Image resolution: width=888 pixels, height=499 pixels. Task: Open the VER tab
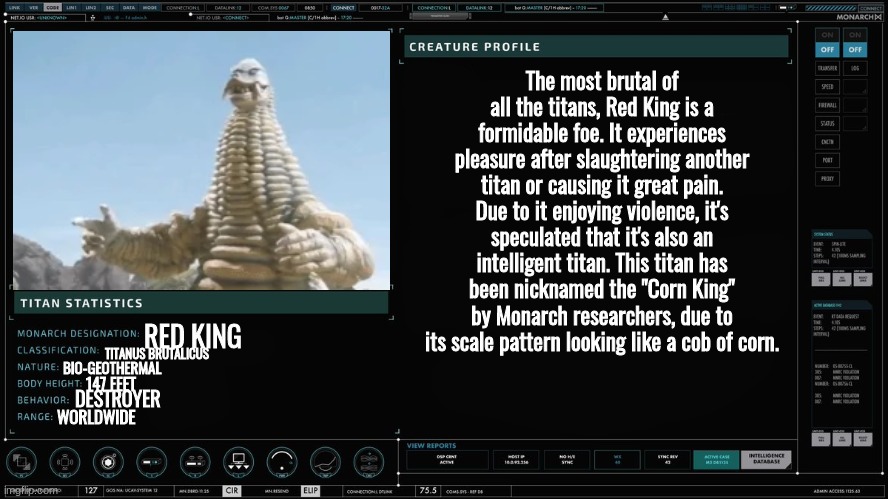(33, 8)
